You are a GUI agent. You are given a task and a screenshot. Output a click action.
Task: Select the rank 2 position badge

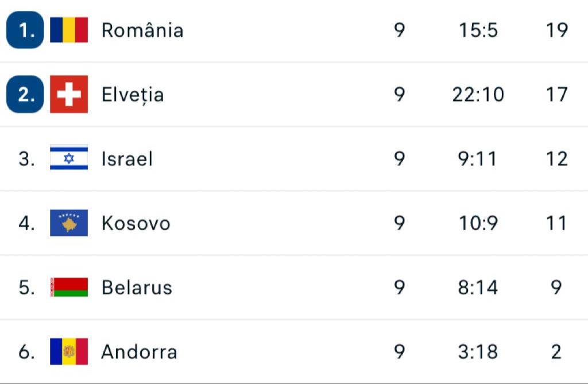tap(25, 94)
